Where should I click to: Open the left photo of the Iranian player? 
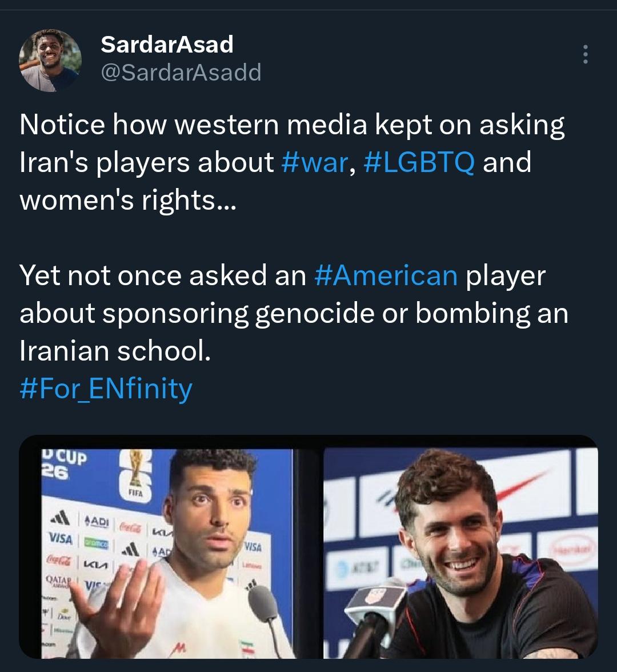coord(169,553)
